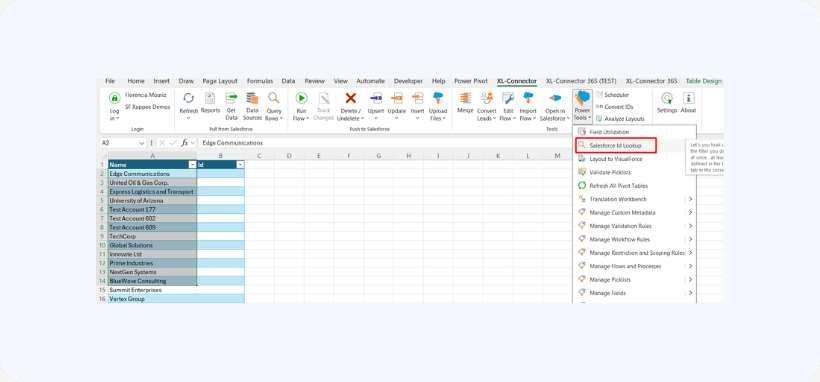Click the Edit Flow wrench icon
Screen dimensions: 820x382
(508, 98)
